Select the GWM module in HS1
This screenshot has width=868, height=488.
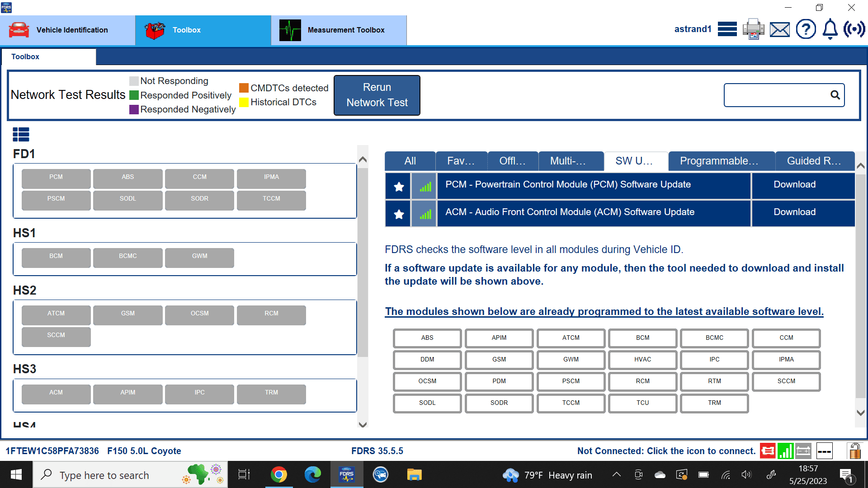tap(200, 258)
